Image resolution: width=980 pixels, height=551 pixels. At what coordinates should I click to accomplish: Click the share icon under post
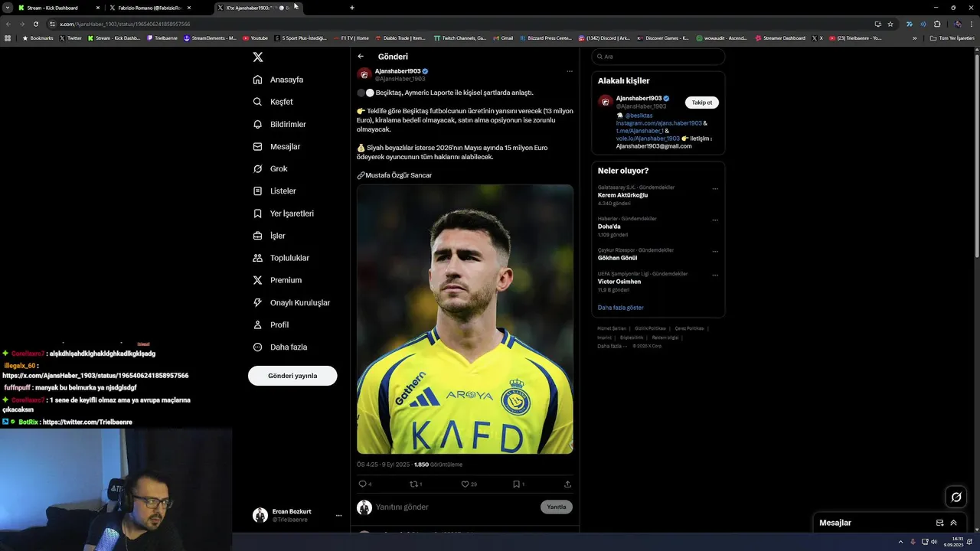tap(567, 484)
